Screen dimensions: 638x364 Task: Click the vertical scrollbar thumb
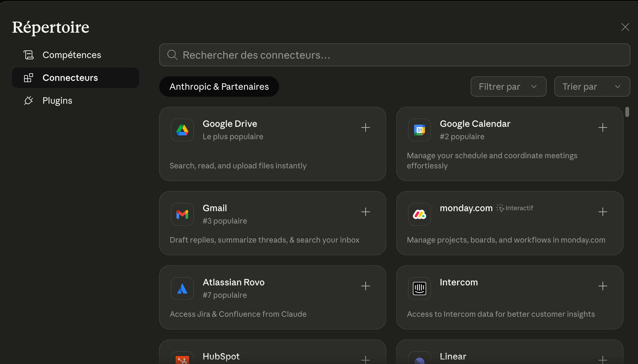(x=627, y=112)
